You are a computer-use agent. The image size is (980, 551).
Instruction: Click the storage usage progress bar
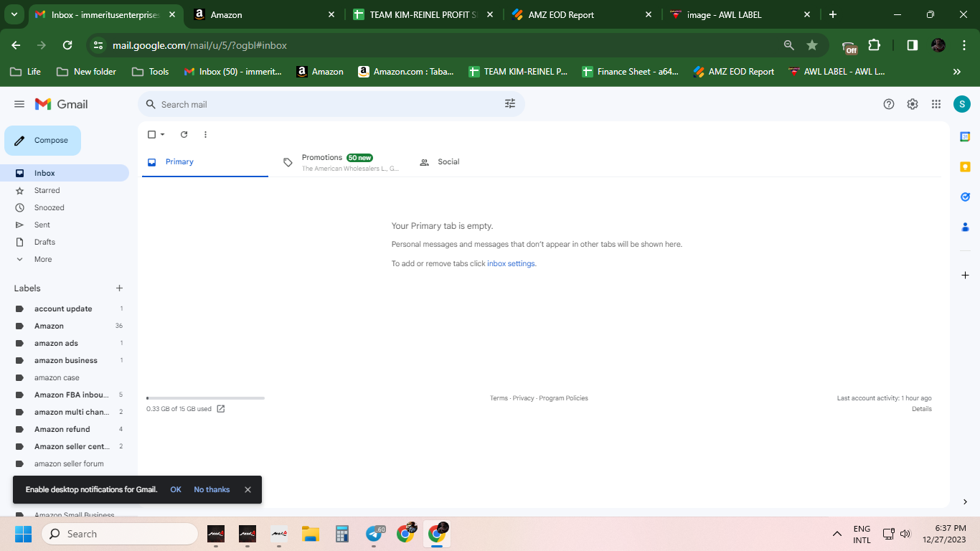pyautogui.click(x=205, y=397)
